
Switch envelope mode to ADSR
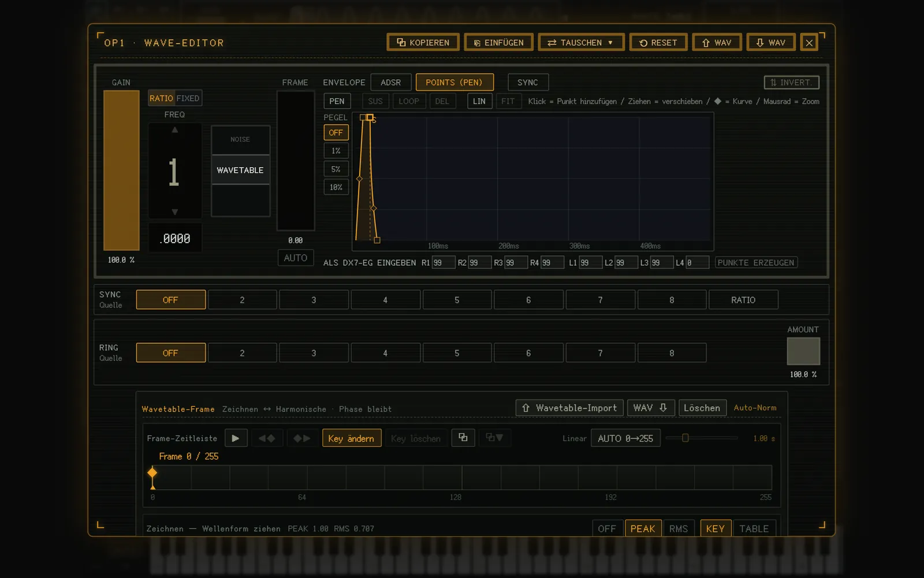[x=390, y=82]
